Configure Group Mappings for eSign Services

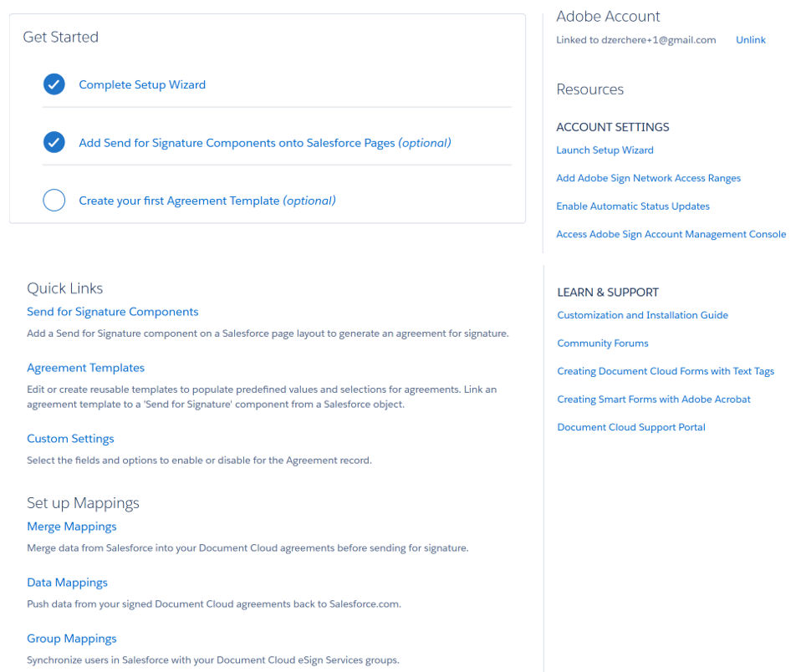pyautogui.click(x=72, y=638)
